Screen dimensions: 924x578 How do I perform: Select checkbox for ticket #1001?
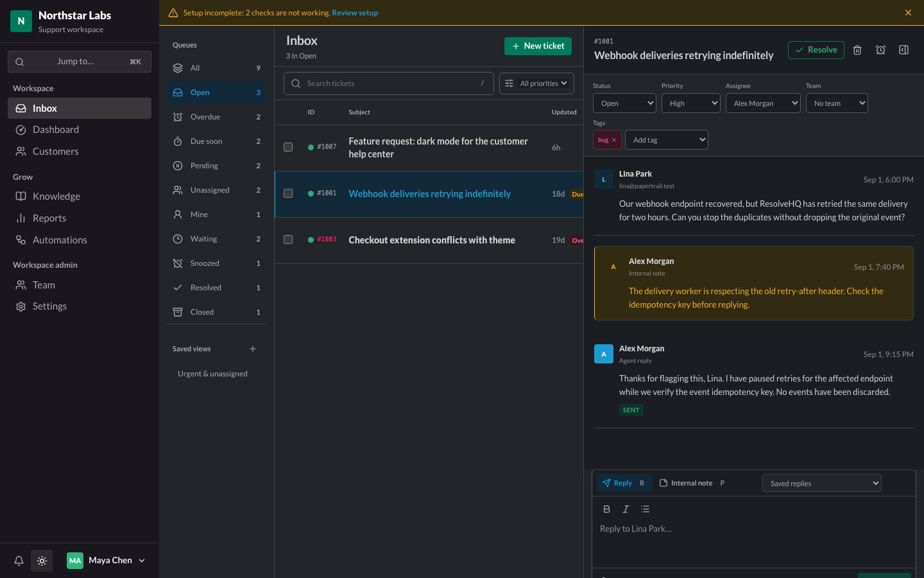(x=288, y=193)
